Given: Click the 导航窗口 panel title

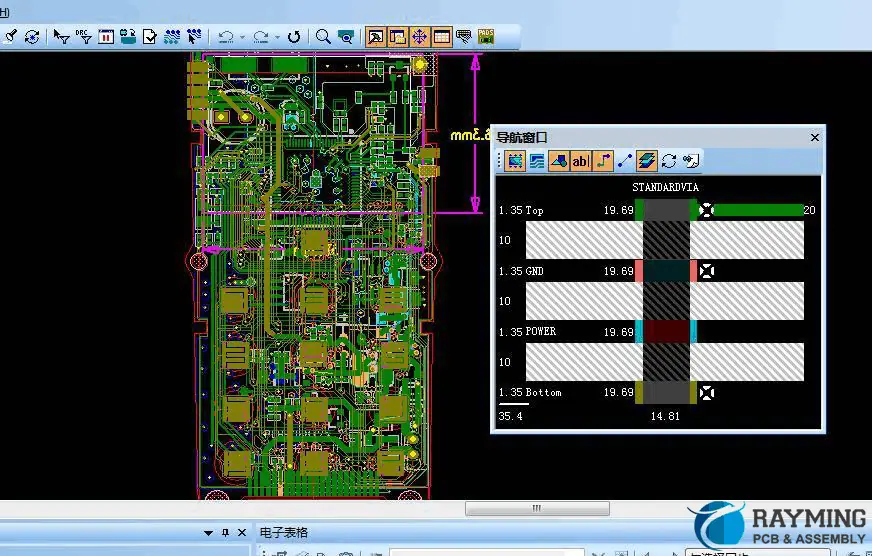Looking at the screenshot, I should tap(523, 138).
